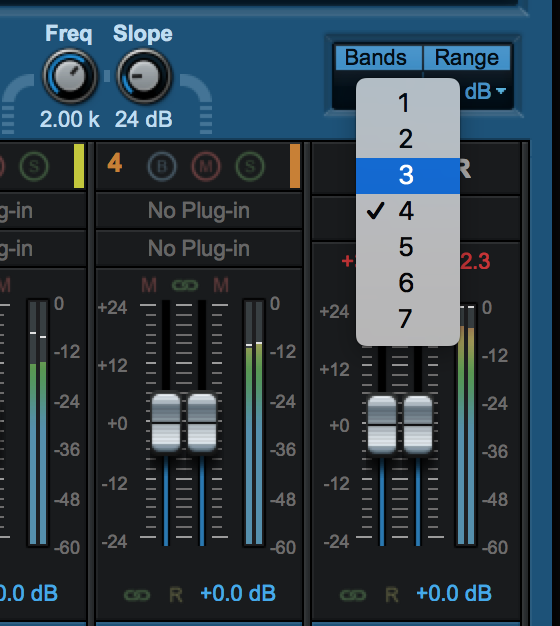Click band 4 bottom link icon
This screenshot has height=626, width=560.
click(137, 595)
